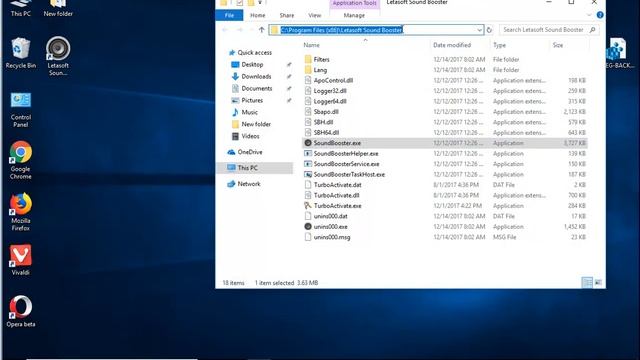
Task: Select the TurboActivate.dat file
Action: pos(337,184)
